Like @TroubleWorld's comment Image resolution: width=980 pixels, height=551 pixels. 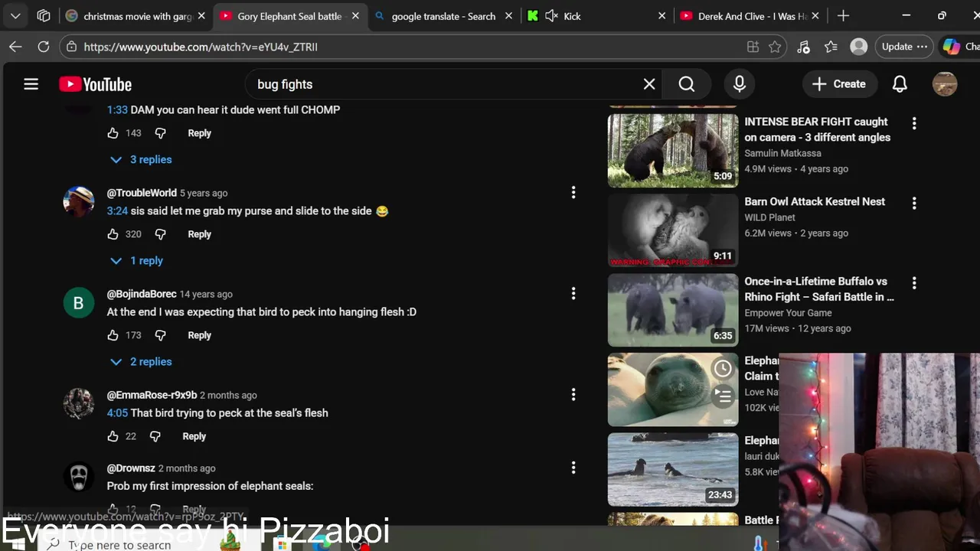[x=113, y=234]
